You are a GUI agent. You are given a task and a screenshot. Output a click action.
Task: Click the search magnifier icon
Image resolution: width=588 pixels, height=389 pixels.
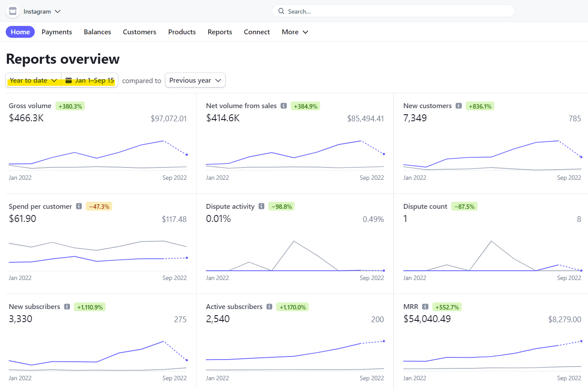pyautogui.click(x=281, y=11)
